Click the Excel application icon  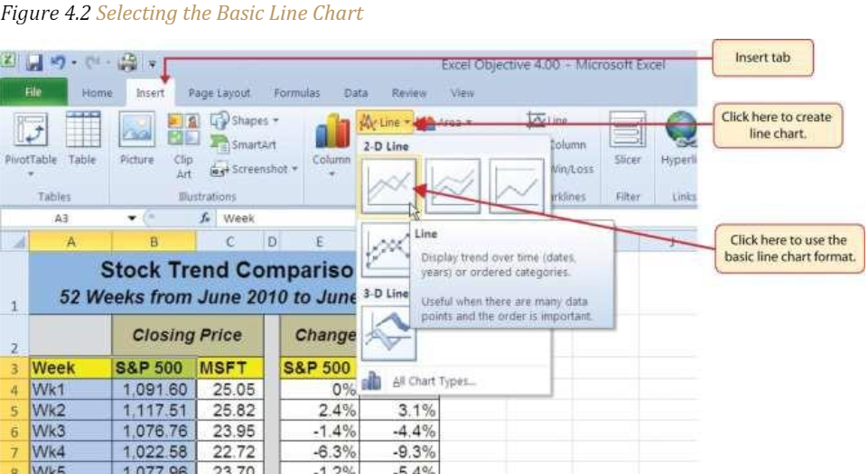[8, 60]
